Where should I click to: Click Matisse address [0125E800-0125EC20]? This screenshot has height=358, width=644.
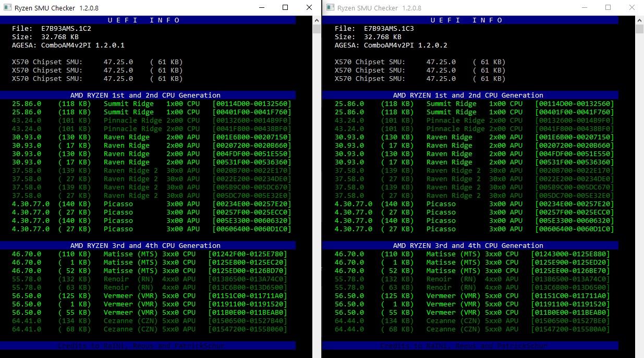pos(248,262)
